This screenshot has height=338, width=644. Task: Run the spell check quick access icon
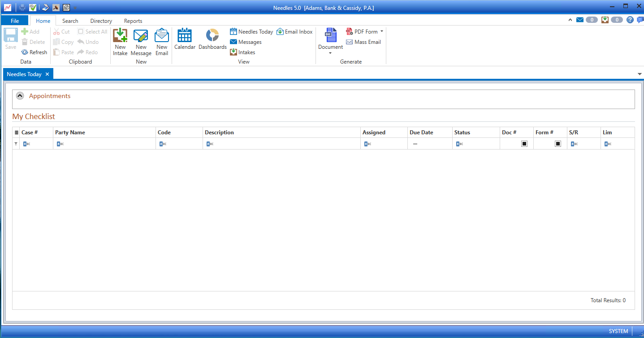point(33,8)
